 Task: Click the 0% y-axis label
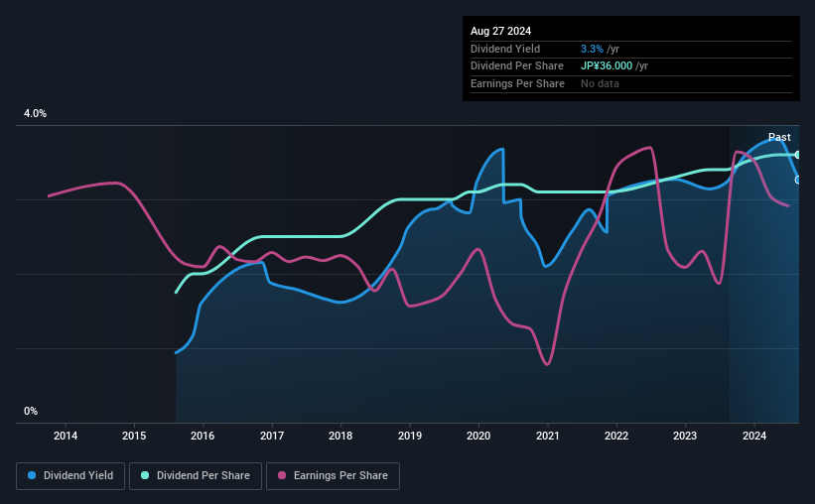point(31,411)
